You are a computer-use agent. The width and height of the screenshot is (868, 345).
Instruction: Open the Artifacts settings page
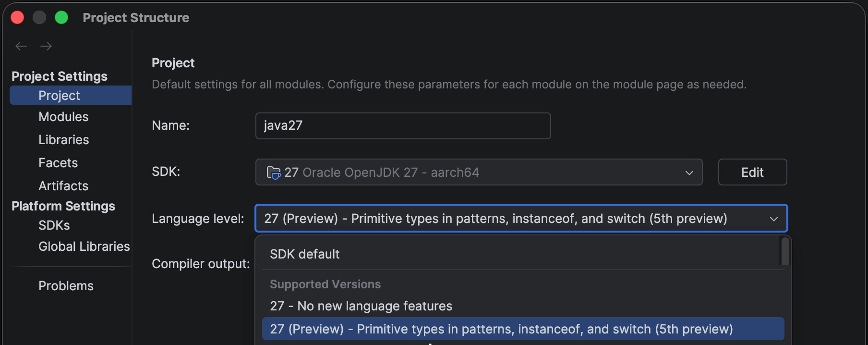[x=63, y=186]
